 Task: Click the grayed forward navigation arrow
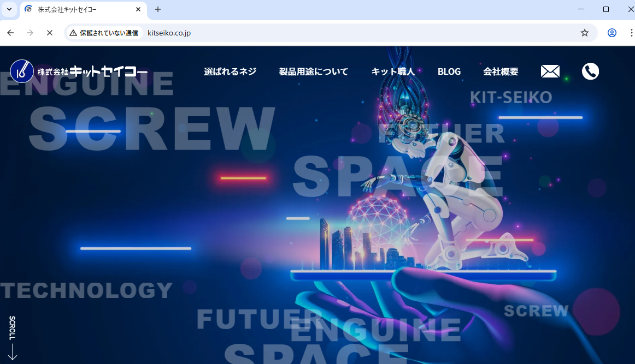(x=30, y=33)
